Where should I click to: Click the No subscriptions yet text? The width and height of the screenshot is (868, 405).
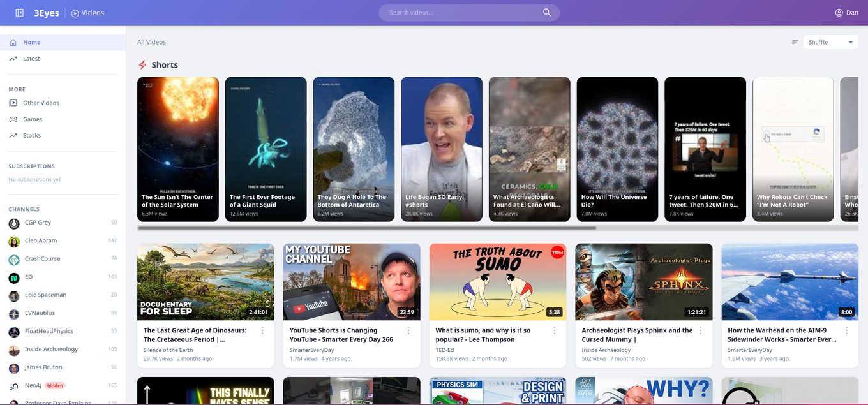coord(34,180)
